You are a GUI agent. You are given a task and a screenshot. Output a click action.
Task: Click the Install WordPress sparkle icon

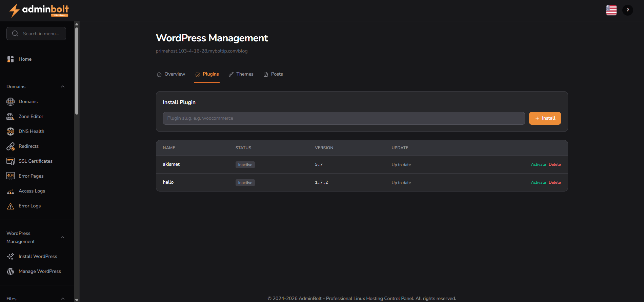coord(11,256)
